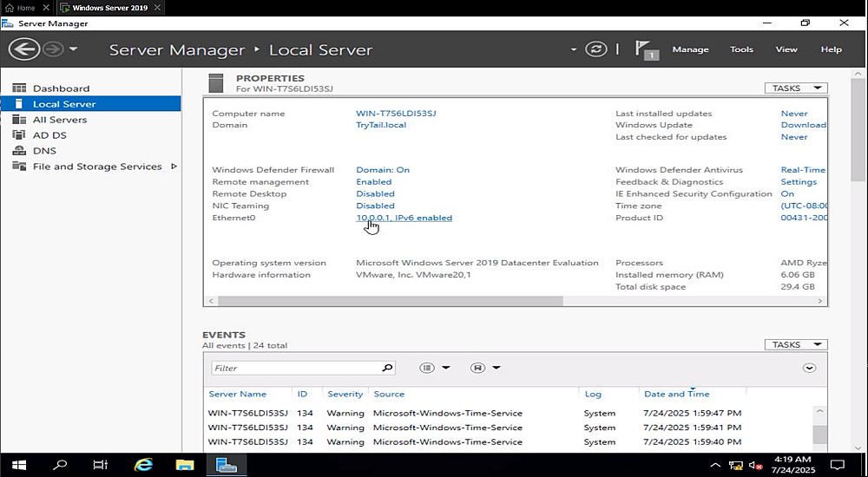Expand the events filter chevron
This screenshot has width=868, height=477.
[809, 368]
